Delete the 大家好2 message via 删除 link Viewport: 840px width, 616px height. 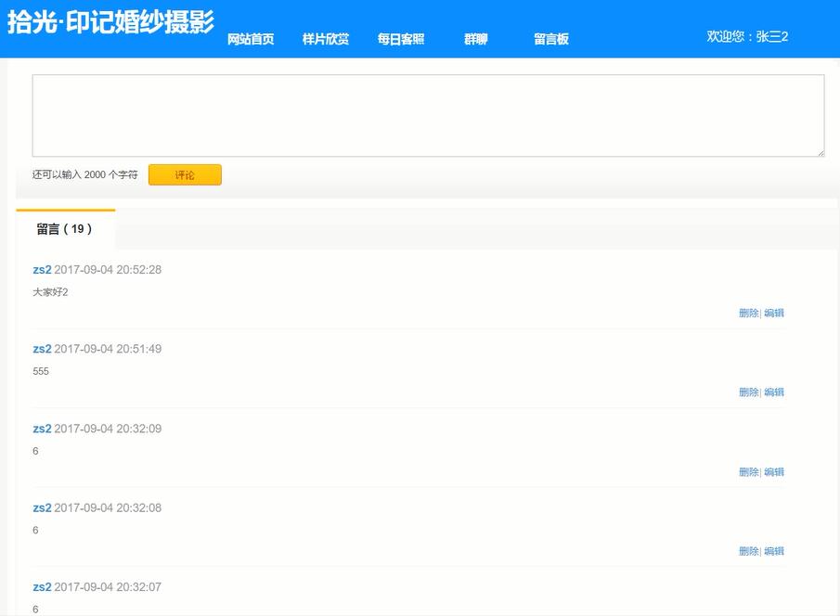point(748,313)
